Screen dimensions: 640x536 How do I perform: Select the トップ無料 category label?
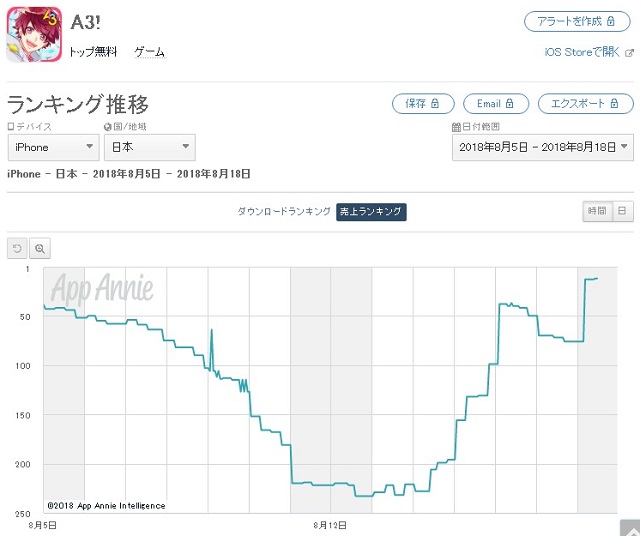pyautogui.click(x=93, y=52)
